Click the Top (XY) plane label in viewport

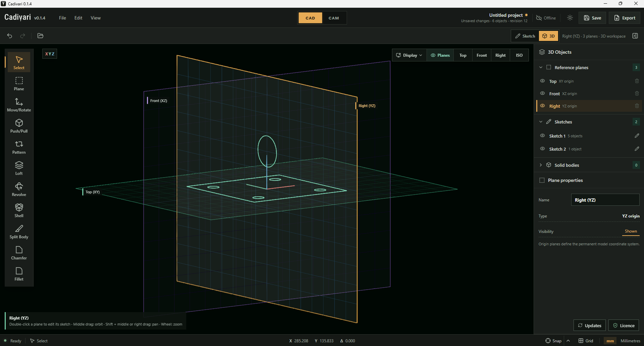coord(92,192)
